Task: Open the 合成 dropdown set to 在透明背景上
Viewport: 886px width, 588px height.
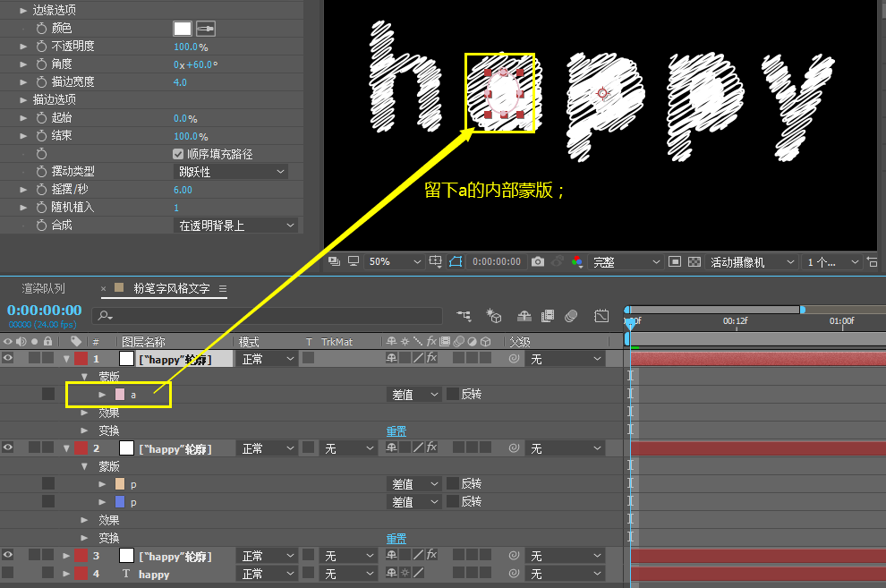Action: click(x=234, y=225)
